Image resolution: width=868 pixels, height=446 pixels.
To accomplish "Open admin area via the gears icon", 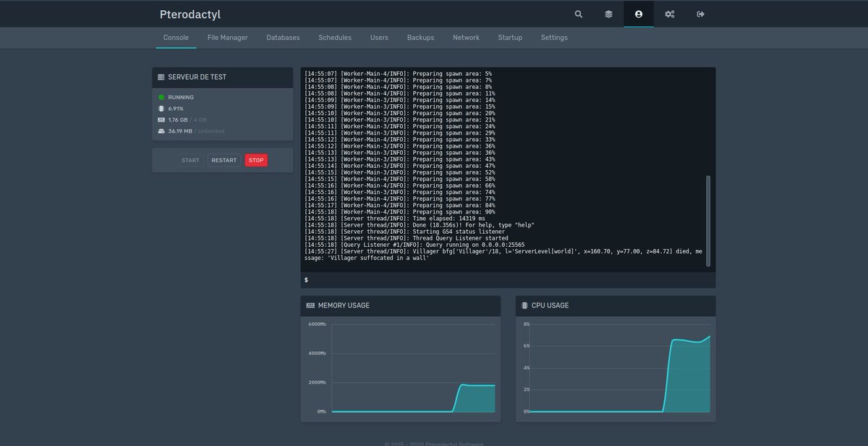I will point(669,14).
